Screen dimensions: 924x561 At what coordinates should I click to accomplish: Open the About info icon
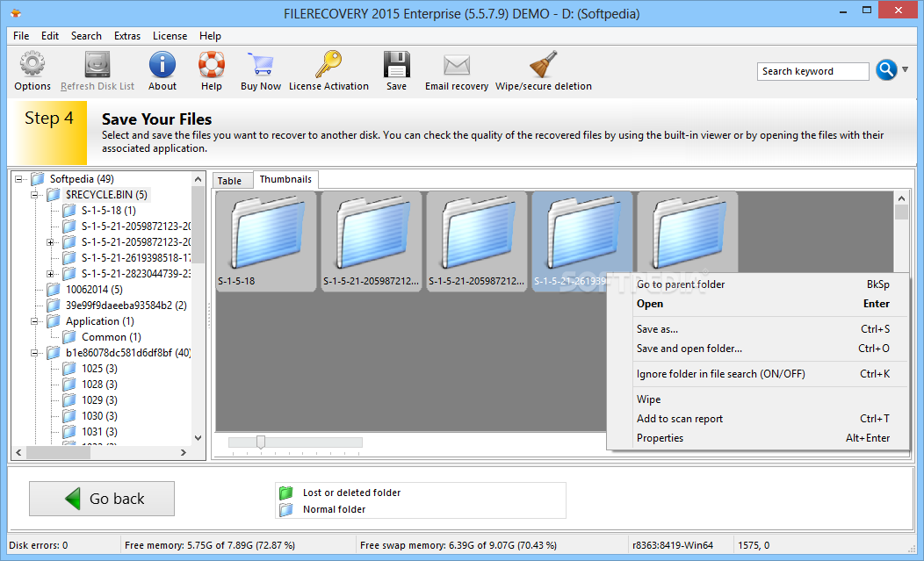[162, 64]
